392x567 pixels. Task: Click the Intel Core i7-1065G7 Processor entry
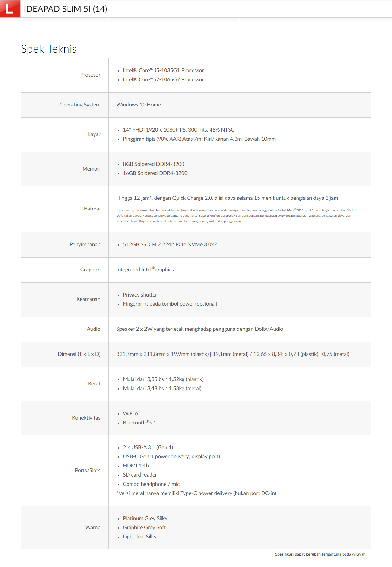[x=163, y=79]
